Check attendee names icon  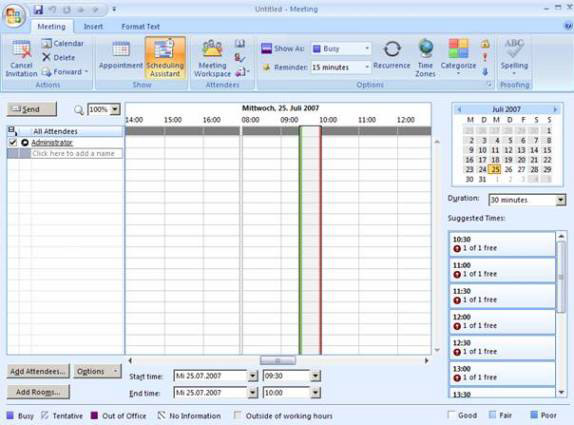point(240,57)
